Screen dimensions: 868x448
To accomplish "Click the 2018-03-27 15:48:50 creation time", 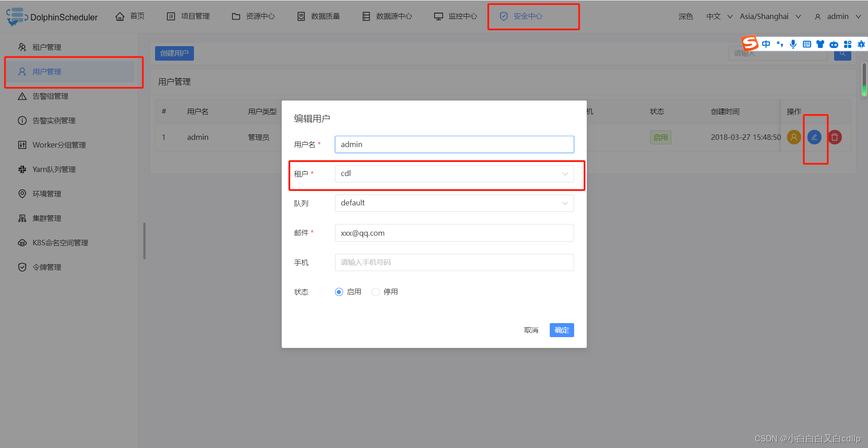I will pos(745,137).
